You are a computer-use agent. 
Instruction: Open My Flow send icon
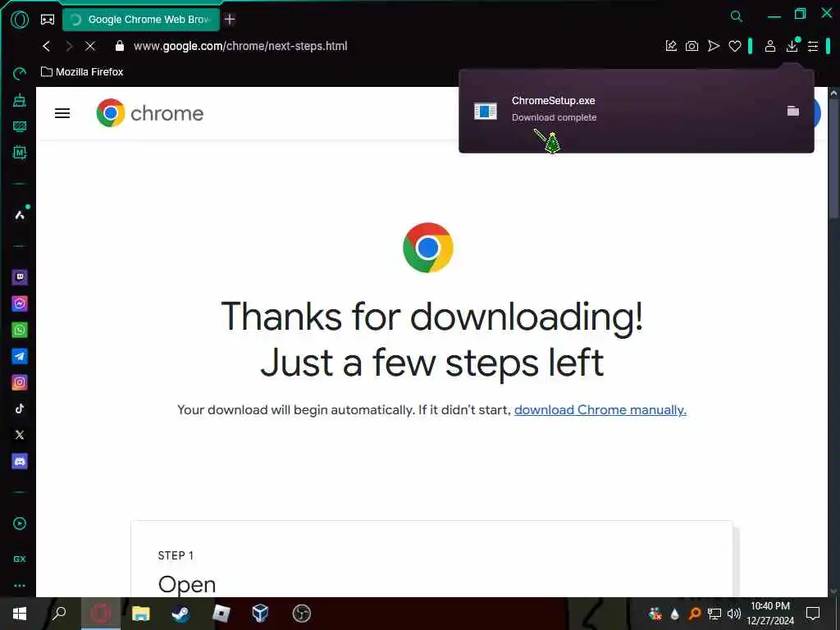coord(714,46)
